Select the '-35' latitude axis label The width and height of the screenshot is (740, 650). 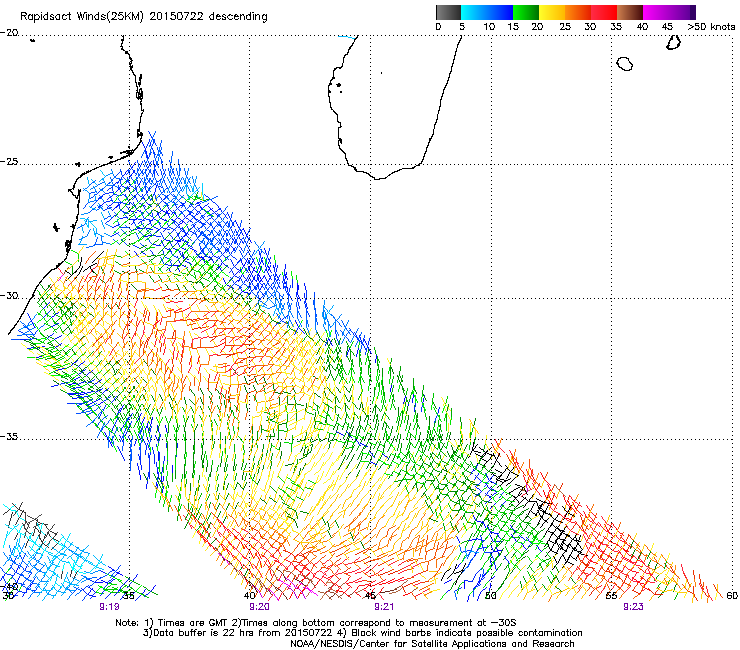point(9,437)
